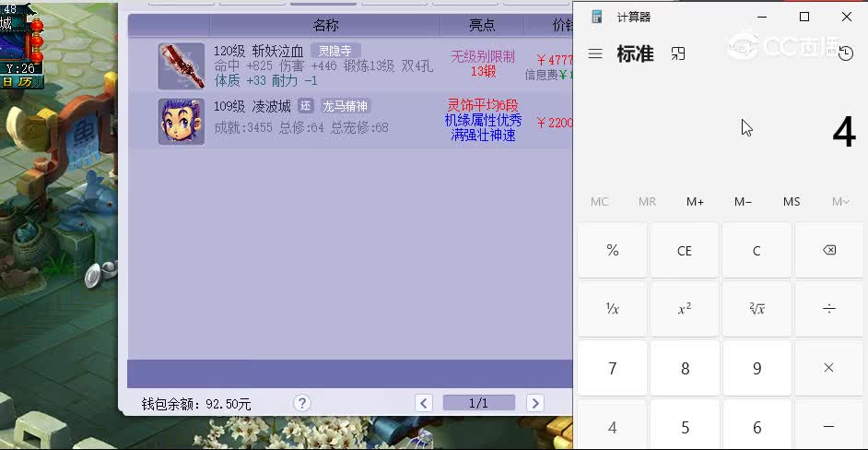The height and width of the screenshot is (450, 868).
Task: Click the help question mark icon
Action: [301, 403]
